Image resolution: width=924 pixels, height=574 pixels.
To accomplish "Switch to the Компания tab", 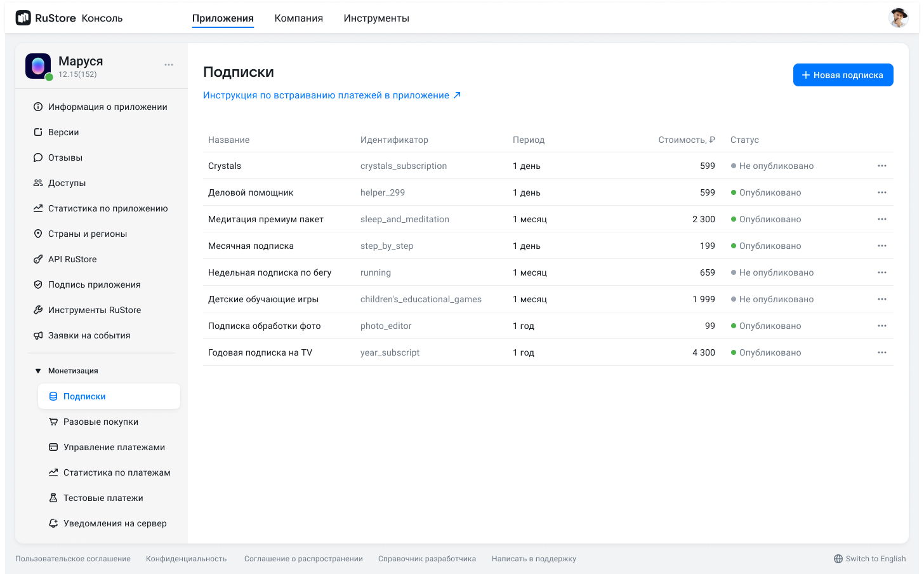I will pos(298,18).
